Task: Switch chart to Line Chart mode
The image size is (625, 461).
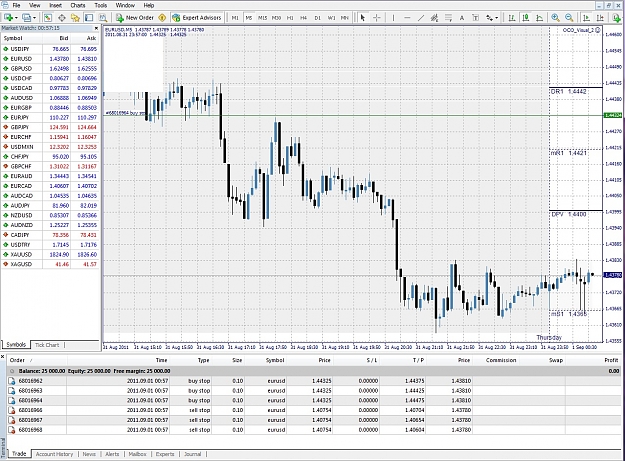Action: [x=539, y=18]
